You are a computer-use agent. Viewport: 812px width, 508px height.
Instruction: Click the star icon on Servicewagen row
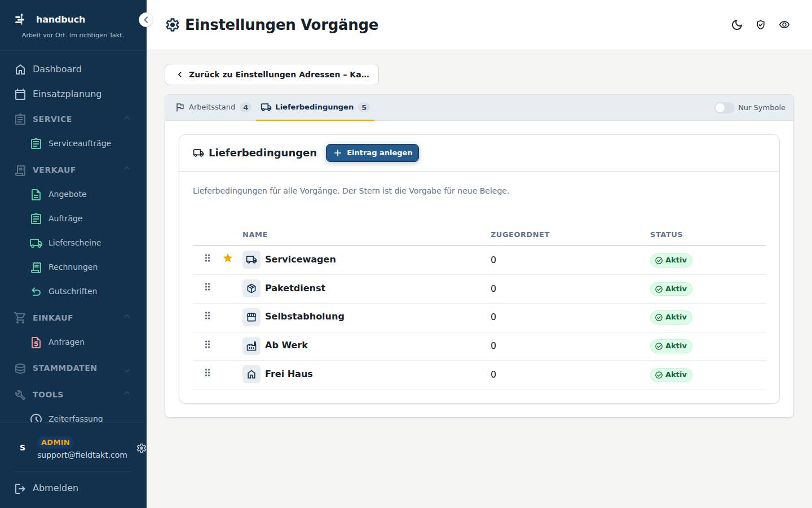click(228, 258)
